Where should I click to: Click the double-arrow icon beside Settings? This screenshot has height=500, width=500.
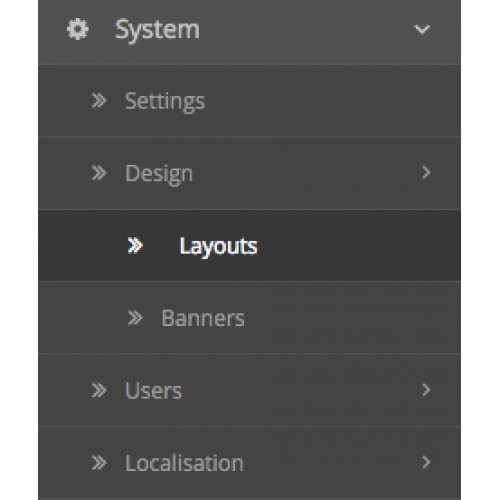(99, 101)
